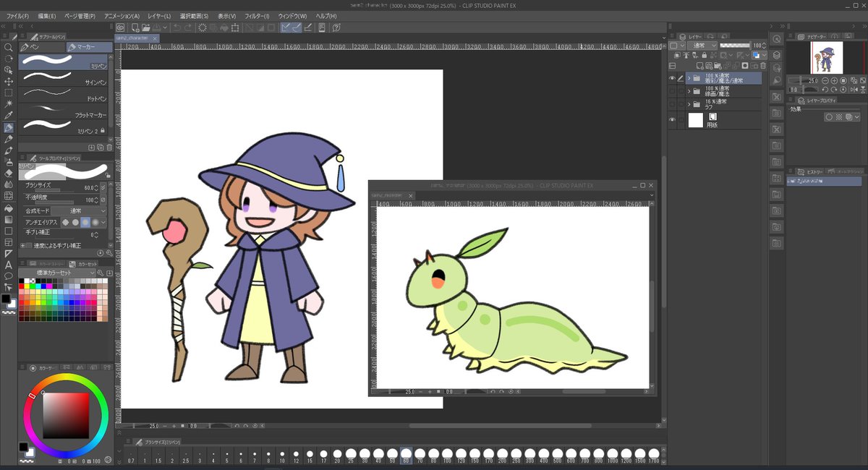Switch to the マーカー sub tool tab
The image size is (868, 470).
click(x=89, y=47)
